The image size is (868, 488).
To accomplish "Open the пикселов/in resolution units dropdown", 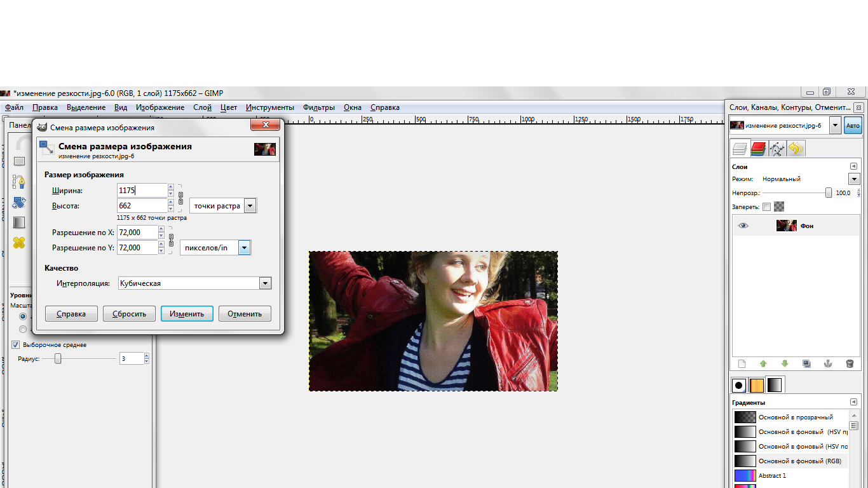I will click(x=215, y=248).
